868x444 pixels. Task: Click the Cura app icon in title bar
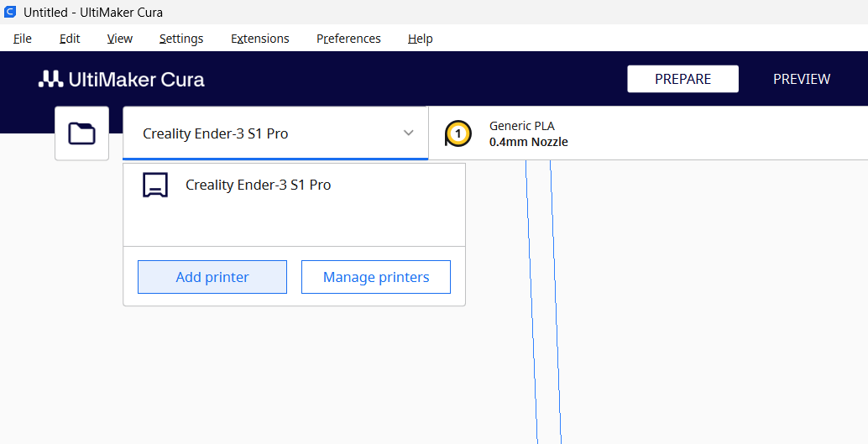pyautogui.click(x=10, y=12)
